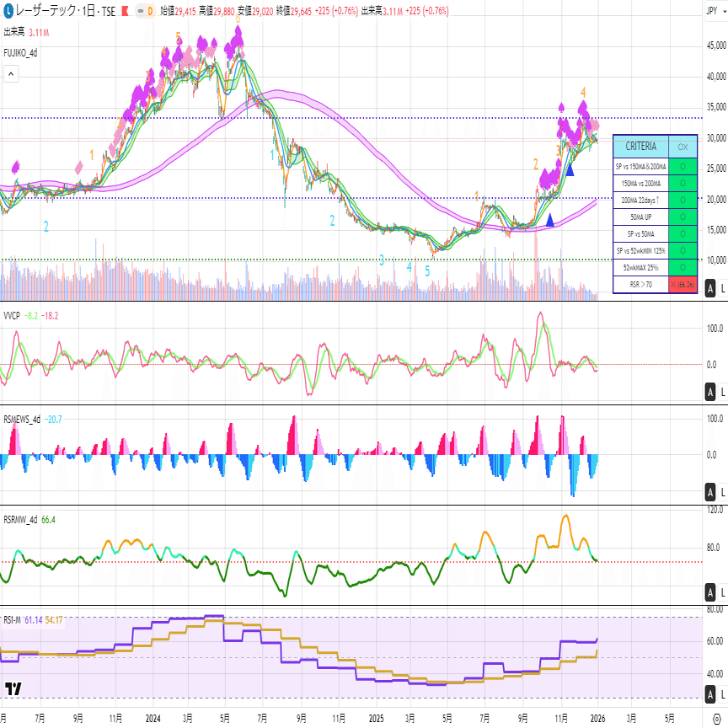The height and width of the screenshot is (728, 728).
Task: Click the SP vs 50MA criteria row
Action: coord(655,233)
